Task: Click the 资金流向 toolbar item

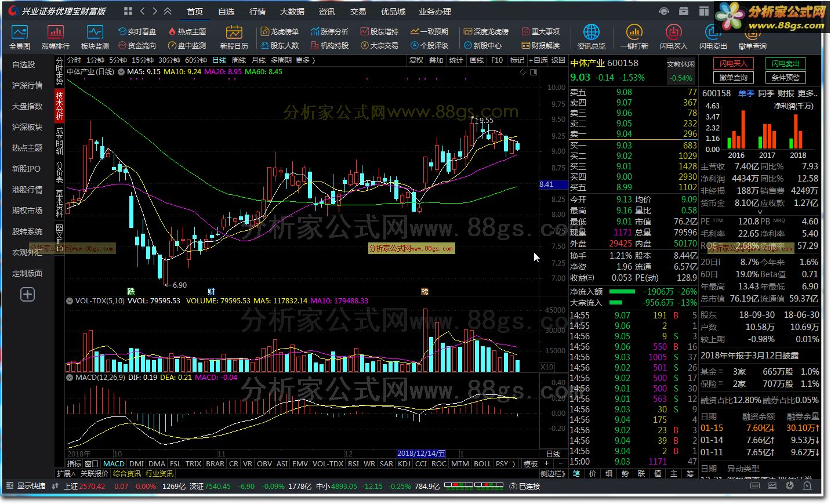Action: click(137, 45)
